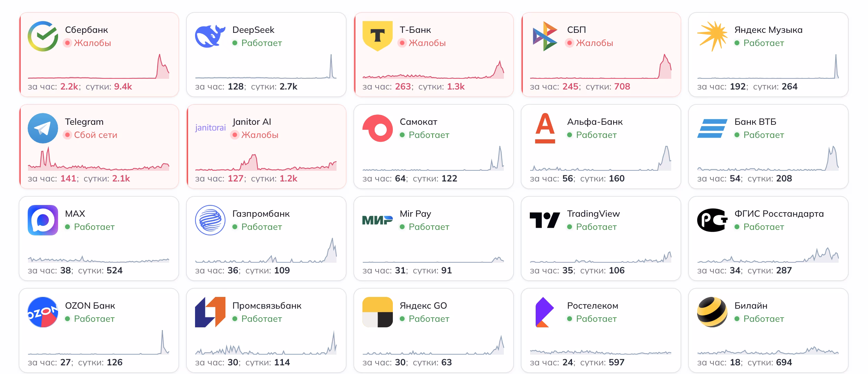Open the Telegram paper plane icon
Image resolution: width=868 pixels, height=374 pixels.
tap(43, 128)
